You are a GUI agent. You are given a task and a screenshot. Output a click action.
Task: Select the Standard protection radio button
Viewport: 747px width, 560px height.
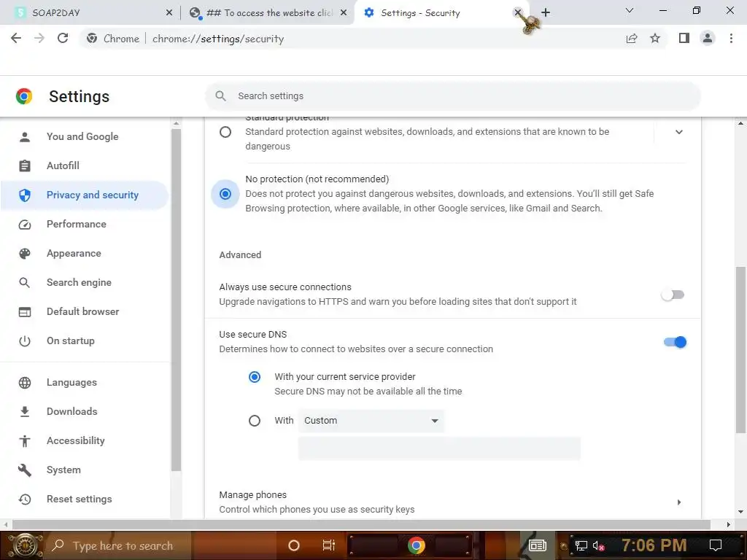point(225,132)
